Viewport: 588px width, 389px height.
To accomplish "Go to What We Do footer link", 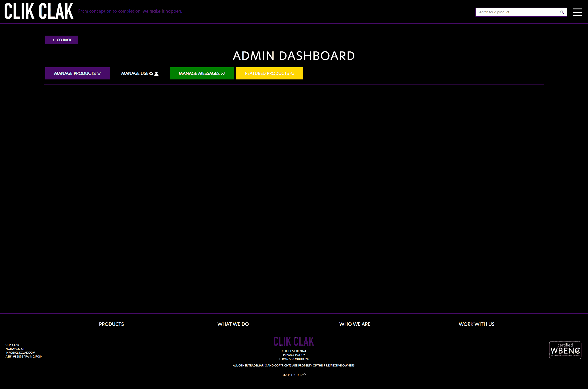I will coord(233,324).
